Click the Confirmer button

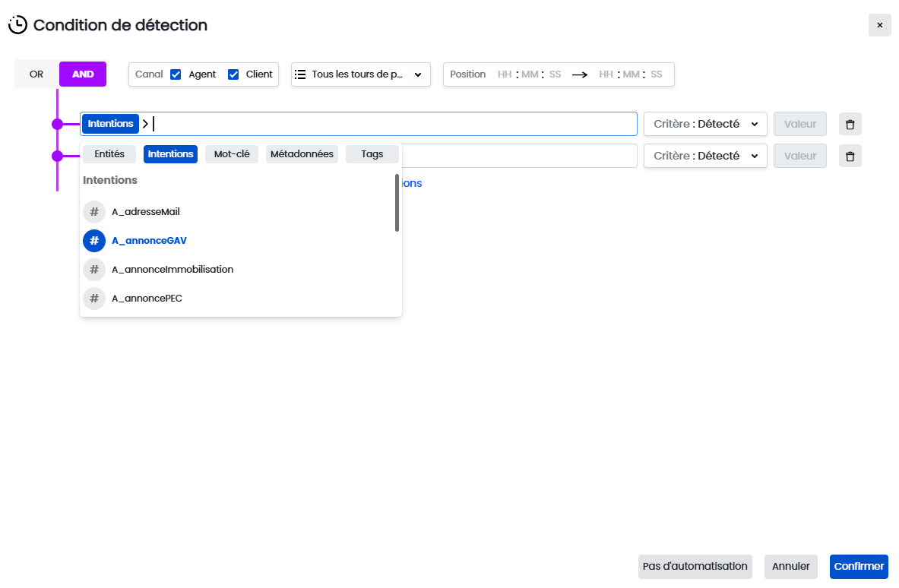tap(859, 566)
